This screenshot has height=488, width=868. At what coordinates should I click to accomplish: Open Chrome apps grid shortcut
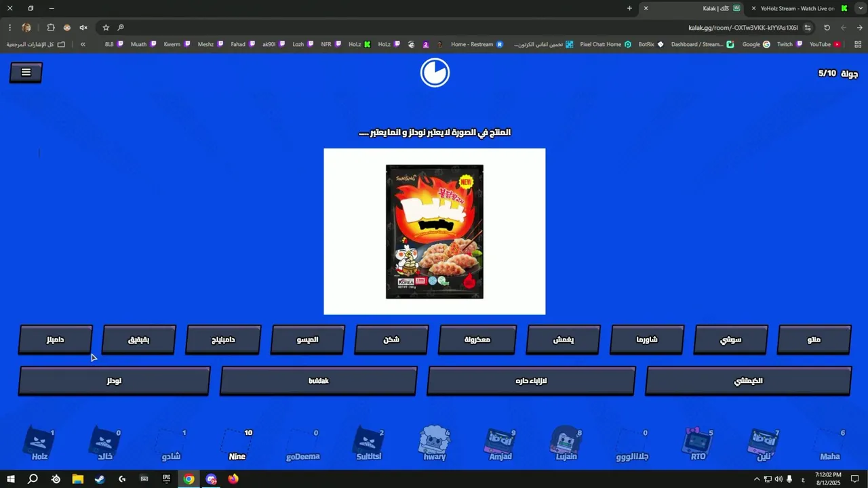[858, 44]
